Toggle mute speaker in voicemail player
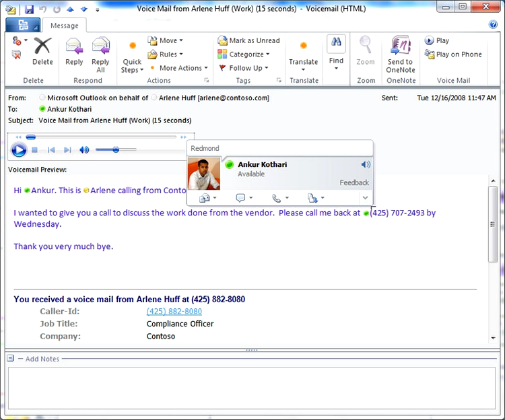Screen dimensions: 505x420 84,150
